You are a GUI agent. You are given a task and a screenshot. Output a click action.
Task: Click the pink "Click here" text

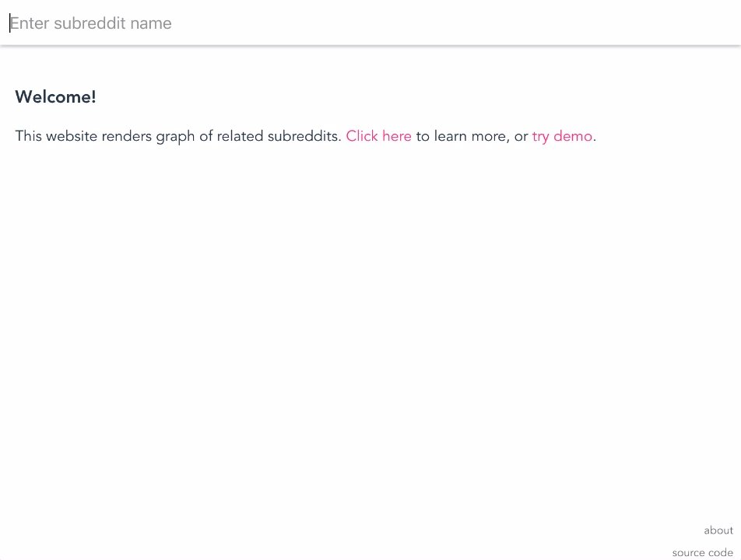378,136
